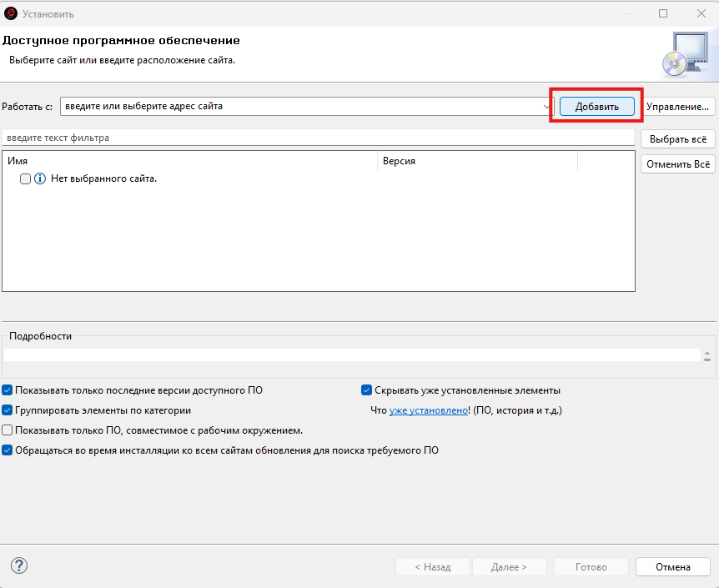719x588 pixels.
Task: Click the 'Подробности' text area
Action: pos(352,355)
